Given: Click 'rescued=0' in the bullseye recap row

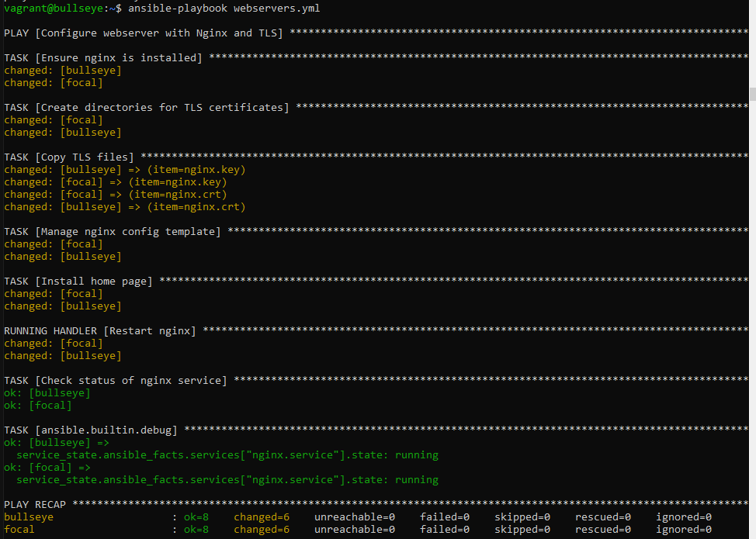Looking at the screenshot, I should pyautogui.click(x=602, y=517).
